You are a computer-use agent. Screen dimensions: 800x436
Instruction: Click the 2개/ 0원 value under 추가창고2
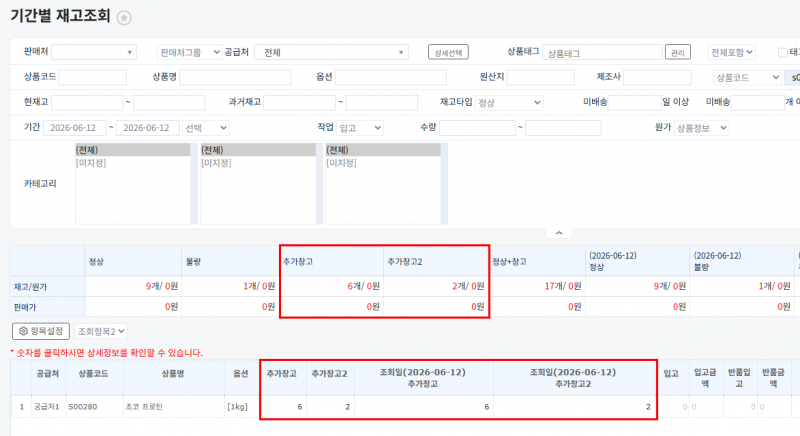tap(468, 286)
